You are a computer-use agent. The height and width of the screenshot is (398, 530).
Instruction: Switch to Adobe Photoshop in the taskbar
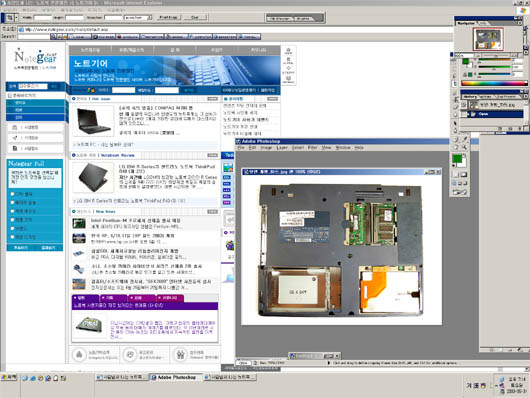(176, 377)
